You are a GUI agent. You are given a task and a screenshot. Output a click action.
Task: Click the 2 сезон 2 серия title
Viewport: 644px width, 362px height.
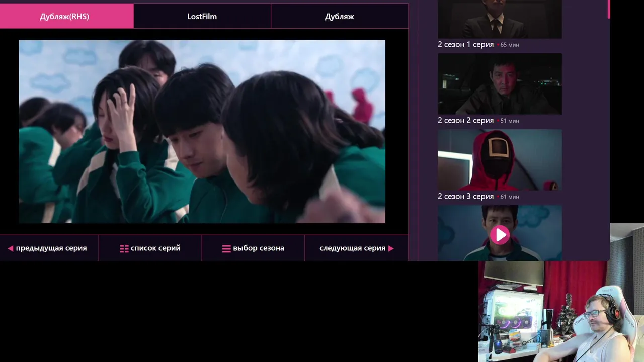(466, 120)
